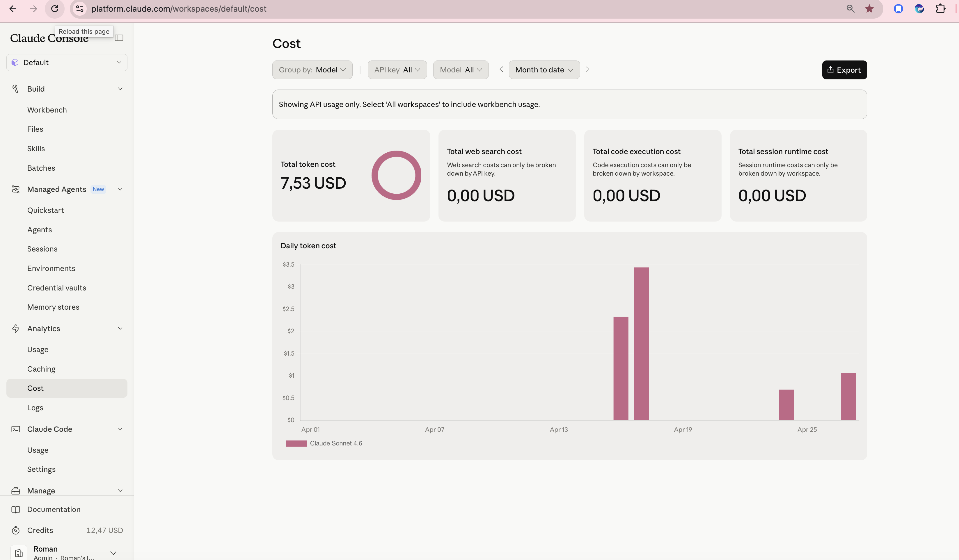Go to the next date range
This screenshot has height=560, width=959.
click(587, 69)
